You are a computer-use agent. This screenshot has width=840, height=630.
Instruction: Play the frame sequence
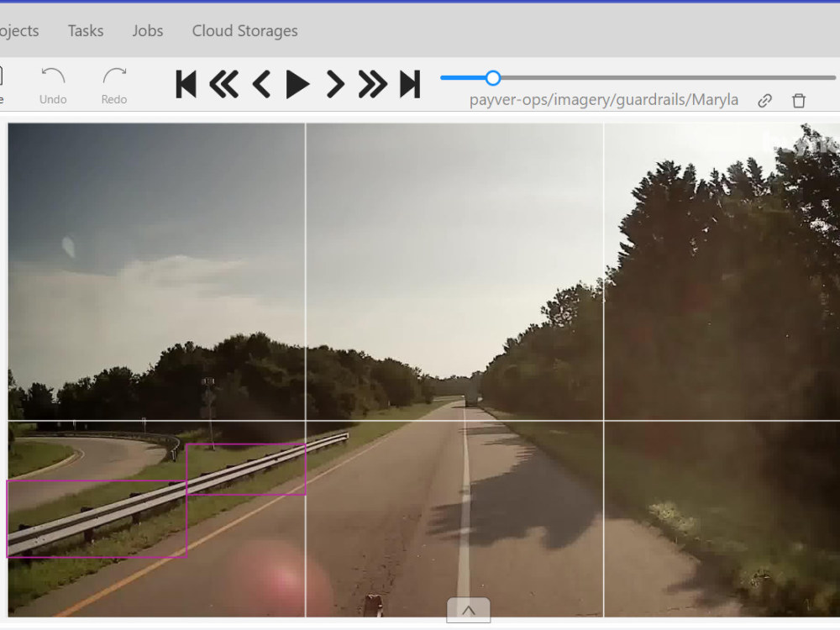298,84
